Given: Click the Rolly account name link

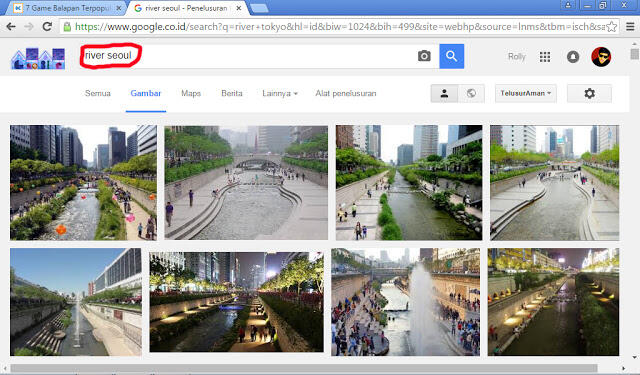Looking at the screenshot, I should pos(517,57).
